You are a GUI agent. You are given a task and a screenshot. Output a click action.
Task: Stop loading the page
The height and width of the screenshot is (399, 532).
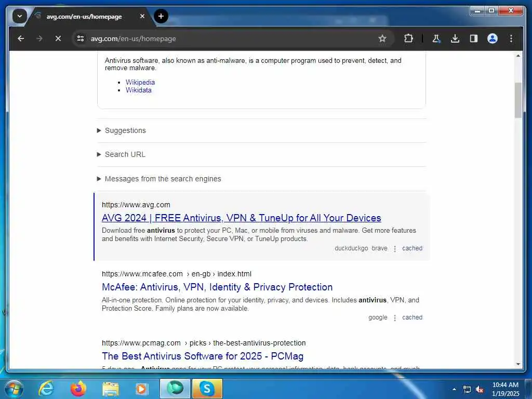[x=58, y=38]
